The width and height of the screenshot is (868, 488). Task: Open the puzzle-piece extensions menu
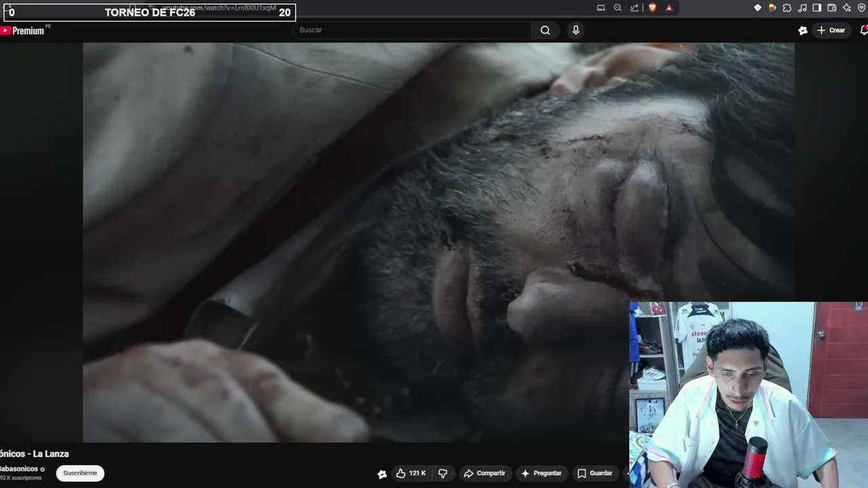[x=787, y=7]
